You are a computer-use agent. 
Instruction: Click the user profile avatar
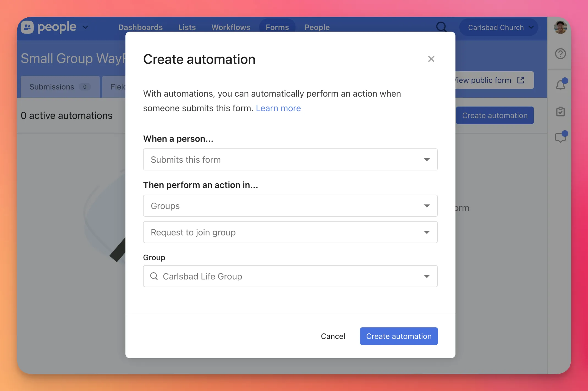click(x=560, y=27)
